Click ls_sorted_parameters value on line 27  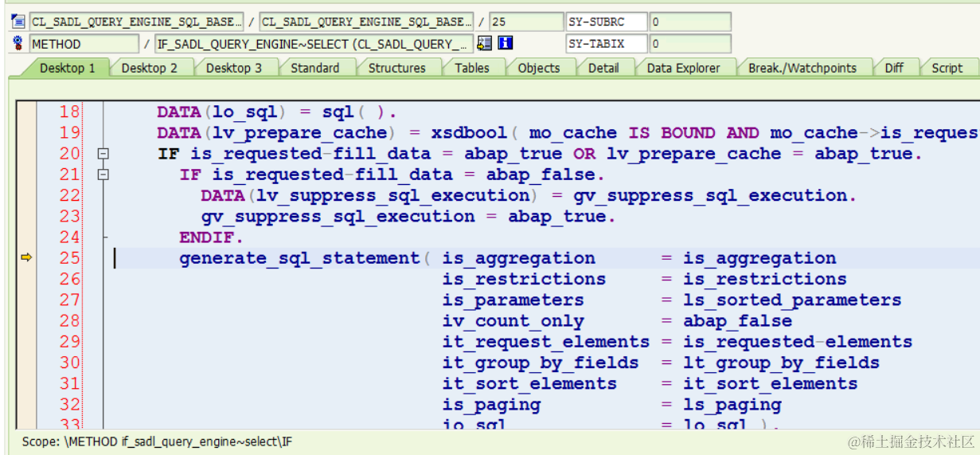click(x=792, y=300)
